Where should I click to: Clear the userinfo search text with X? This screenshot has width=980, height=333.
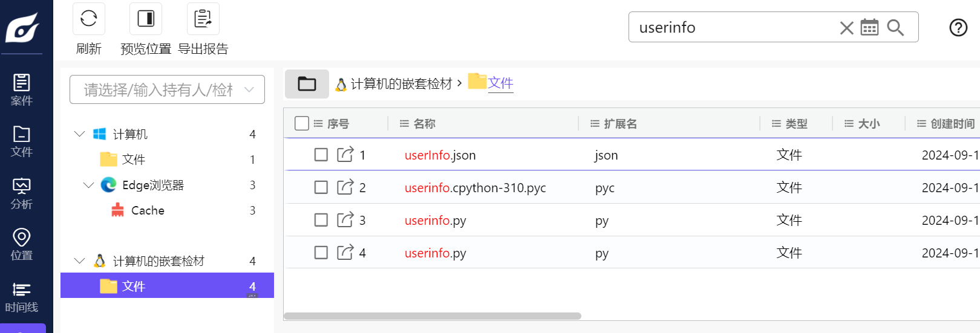(846, 28)
